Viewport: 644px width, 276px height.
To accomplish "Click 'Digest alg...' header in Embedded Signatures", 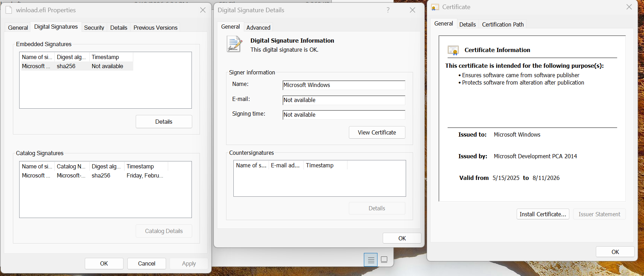I will pyautogui.click(x=72, y=57).
